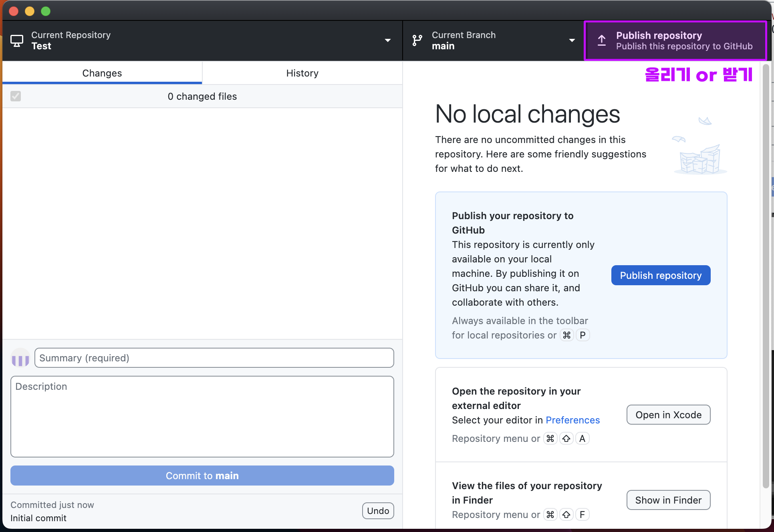Click the upload arrow publish icon
Image resolution: width=774 pixels, height=532 pixels.
pos(602,40)
